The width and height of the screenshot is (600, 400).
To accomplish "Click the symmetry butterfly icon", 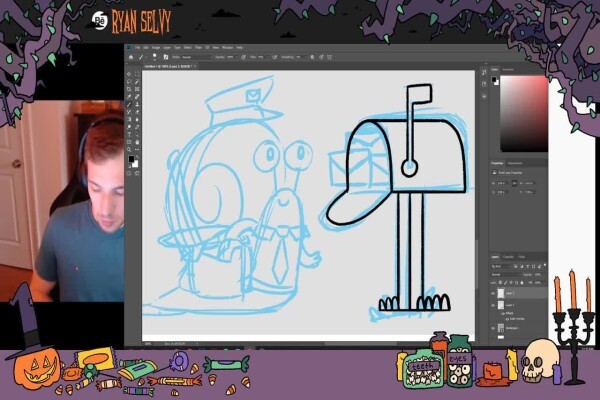I will point(329,57).
